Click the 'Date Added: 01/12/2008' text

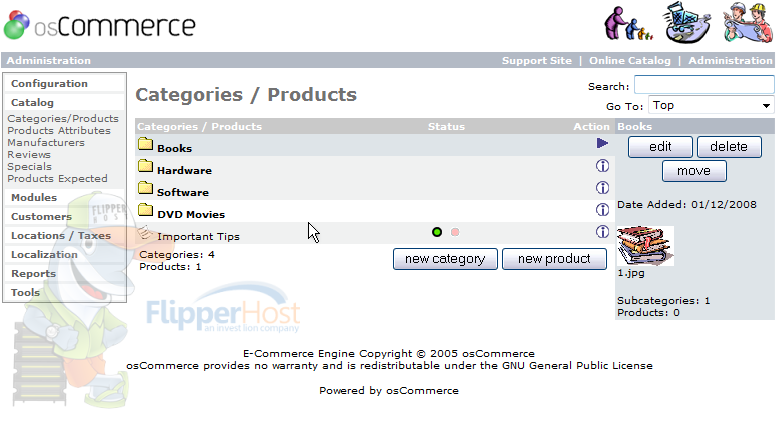tap(686, 205)
